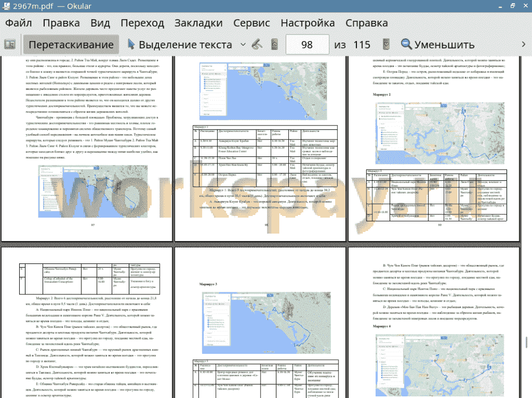Open the Переход menu

(x=142, y=23)
